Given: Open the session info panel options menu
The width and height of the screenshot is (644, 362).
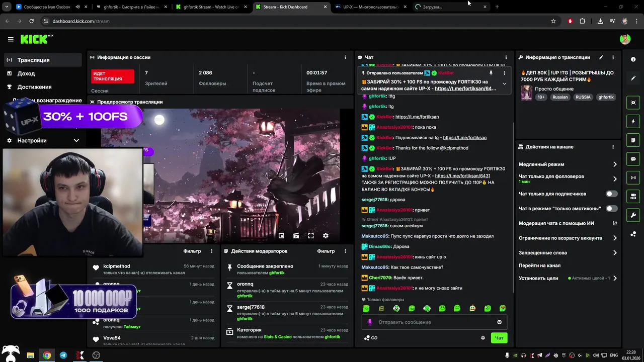Looking at the screenshot, I should pos(345,57).
